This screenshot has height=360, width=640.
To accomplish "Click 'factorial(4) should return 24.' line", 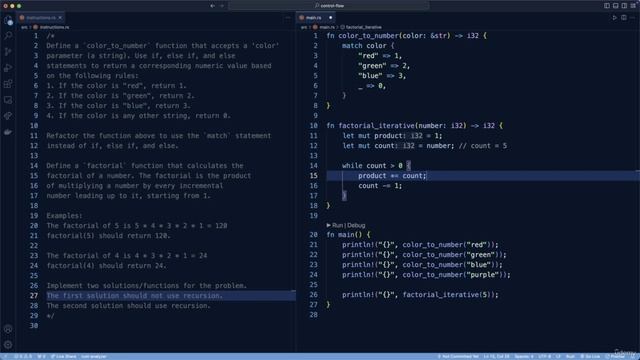I will coord(107,266).
